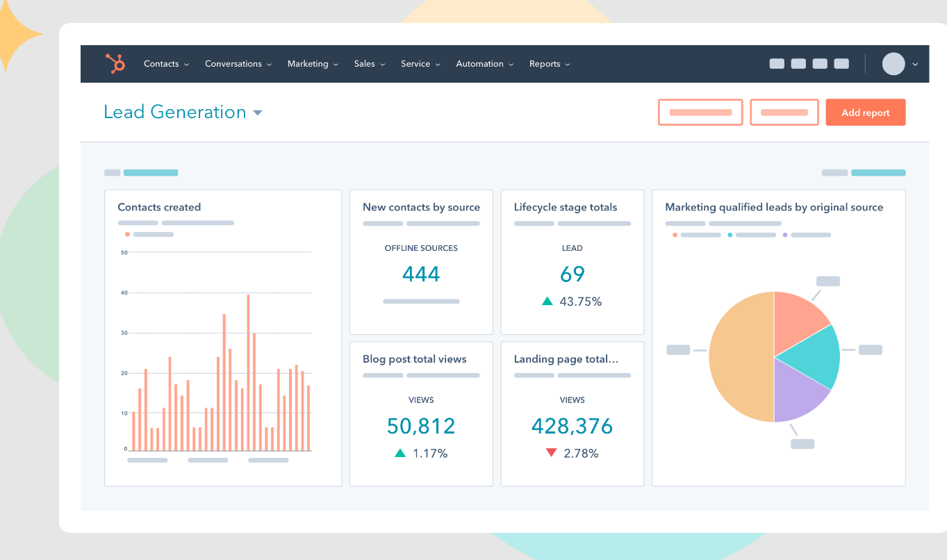Click the 428,376 views value
947x560 pixels.
tap(573, 426)
